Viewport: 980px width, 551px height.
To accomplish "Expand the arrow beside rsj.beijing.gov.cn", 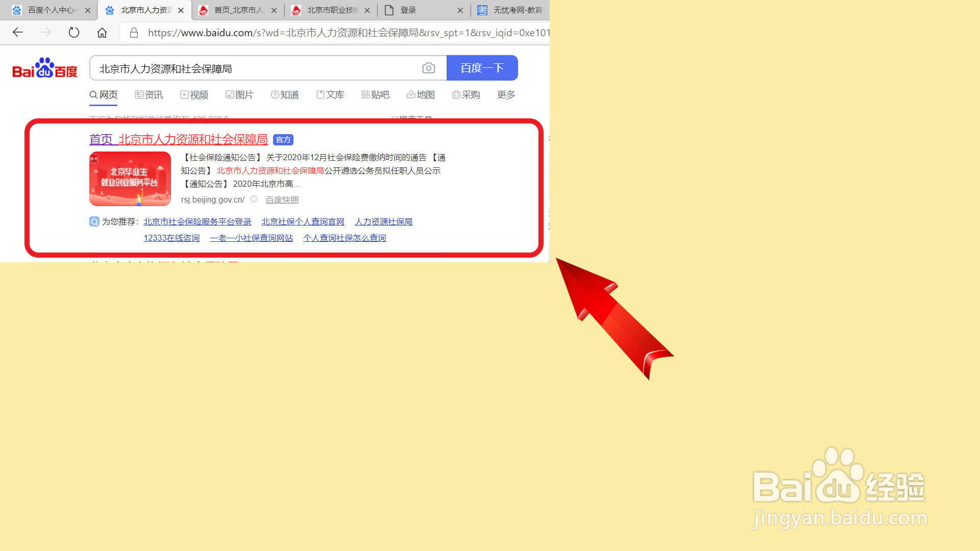I will pyautogui.click(x=254, y=199).
